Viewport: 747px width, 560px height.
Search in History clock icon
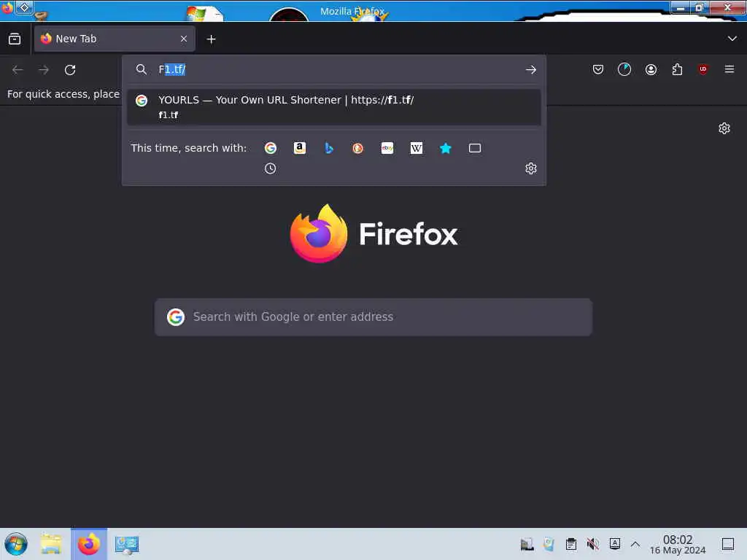click(x=270, y=168)
